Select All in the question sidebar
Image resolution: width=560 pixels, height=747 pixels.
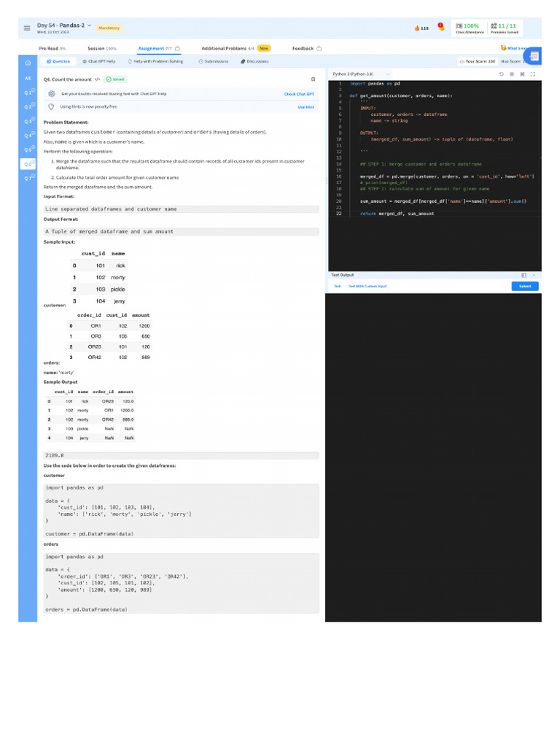[x=28, y=78]
